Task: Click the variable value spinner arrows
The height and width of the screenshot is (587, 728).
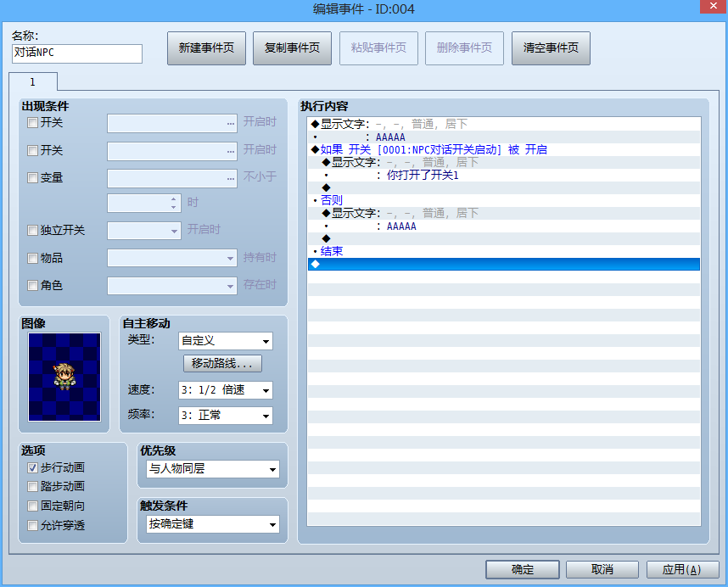Action: pyautogui.click(x=173, y=204)
